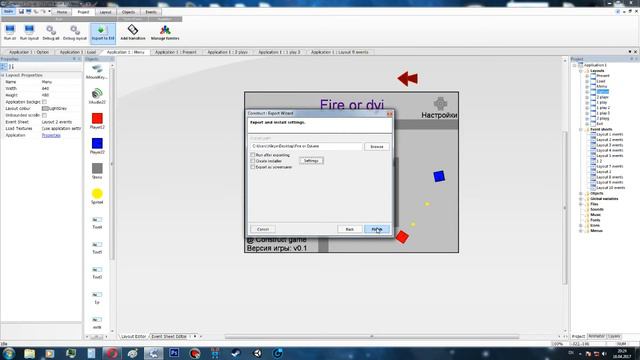The height and width of the screenshot is (360, 640).
Task: Toggle Unbounded scrolling checkbox in Properties
Action: [44, 115]
